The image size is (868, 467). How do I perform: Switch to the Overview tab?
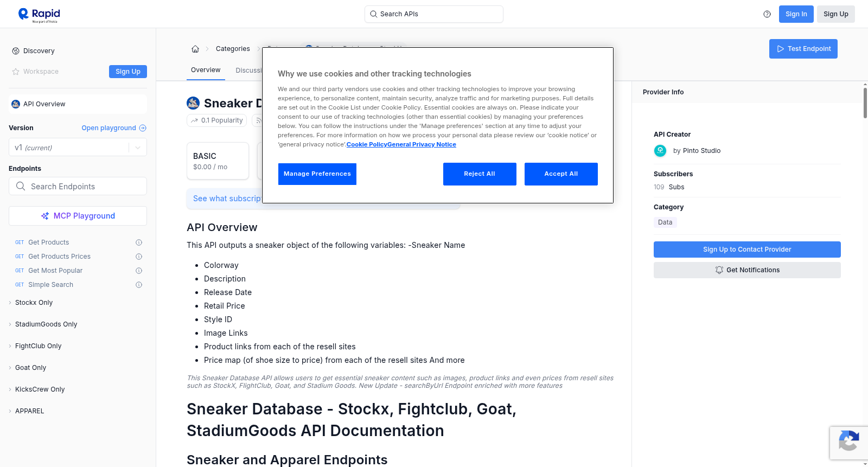[206, 71]
